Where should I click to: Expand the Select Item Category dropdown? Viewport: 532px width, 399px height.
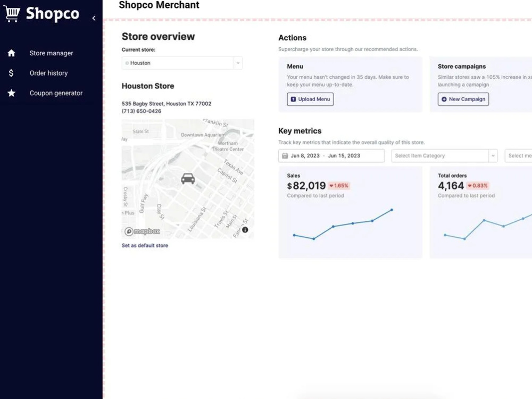444,156
